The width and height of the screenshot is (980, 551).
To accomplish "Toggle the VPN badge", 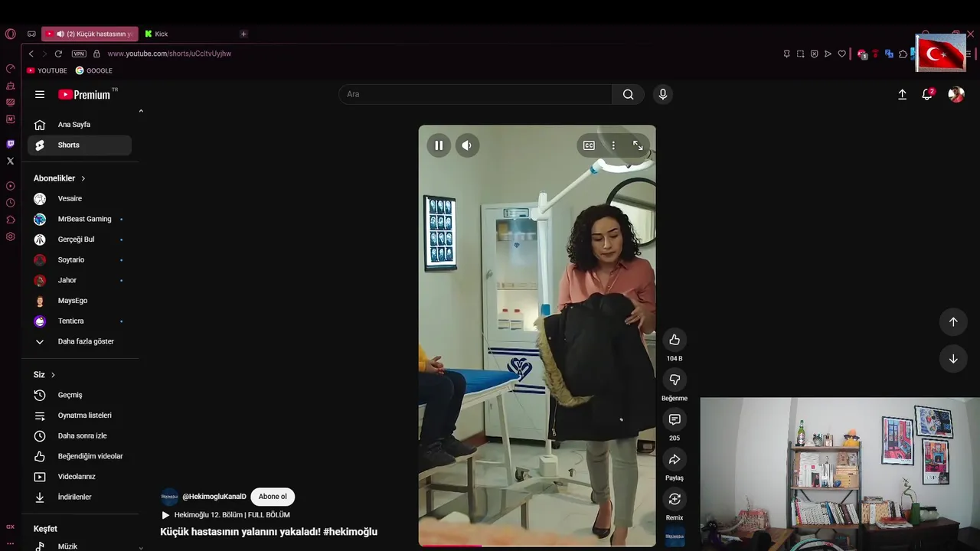I will [79, 54].
